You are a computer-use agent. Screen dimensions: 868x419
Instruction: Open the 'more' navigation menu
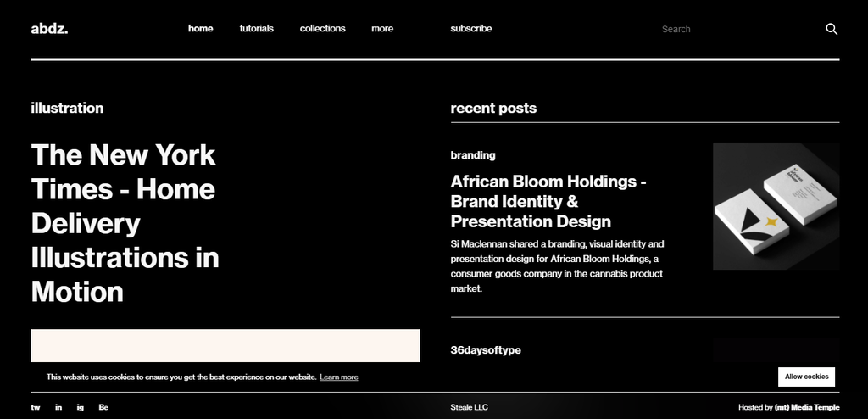(x=382, y=28)
